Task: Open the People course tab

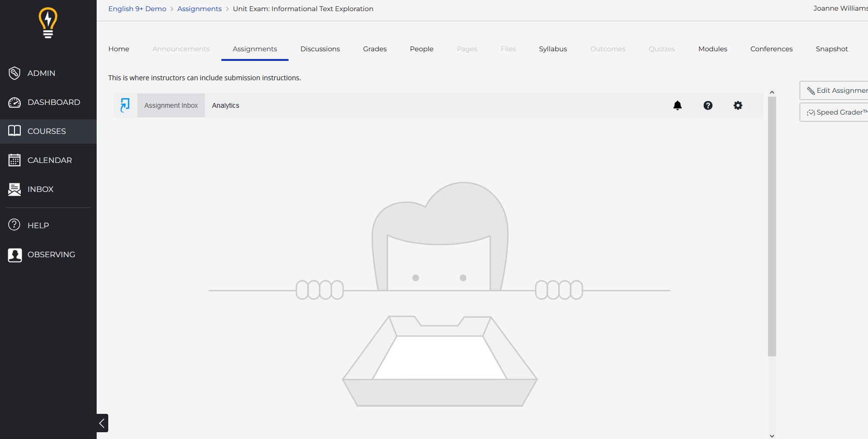Action: tap(421, 49)
